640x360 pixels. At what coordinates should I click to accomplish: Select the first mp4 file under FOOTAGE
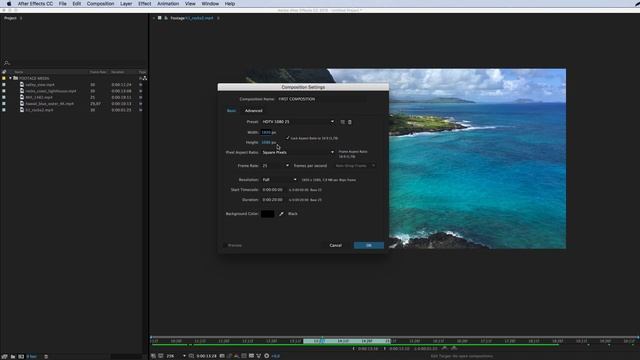[x=40, y=84]
